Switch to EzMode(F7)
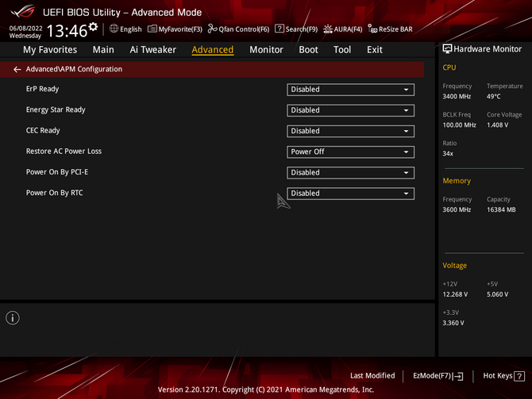This screenshot has width=532, height=399. click(438, 376)
